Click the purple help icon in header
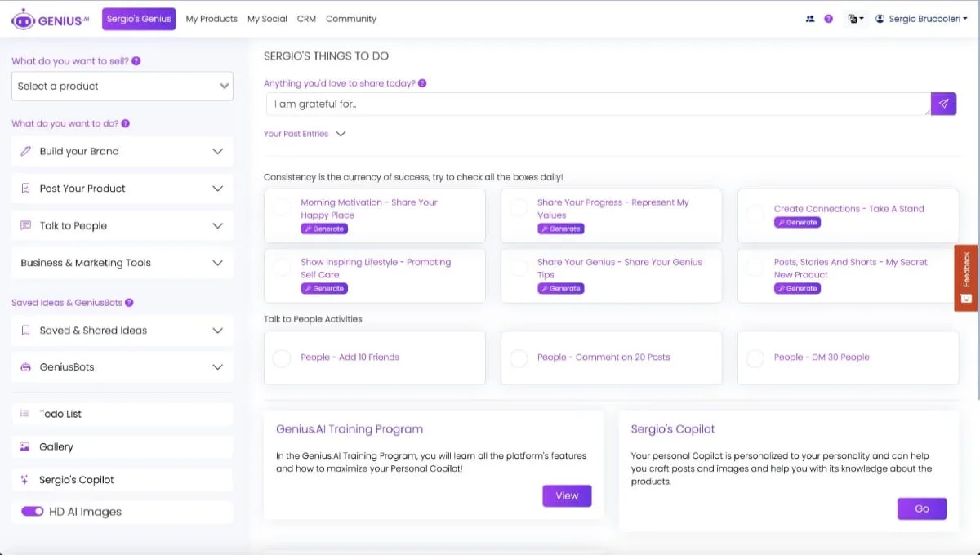This screenshot has height=555, width=980. pyautogui.click(x=828, y=19)
